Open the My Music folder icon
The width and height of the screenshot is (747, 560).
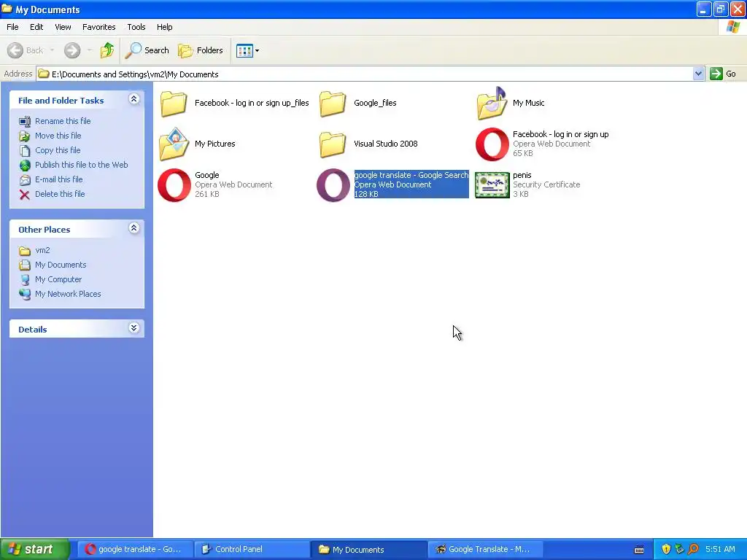pyautogui.click(x=492, y=104)
